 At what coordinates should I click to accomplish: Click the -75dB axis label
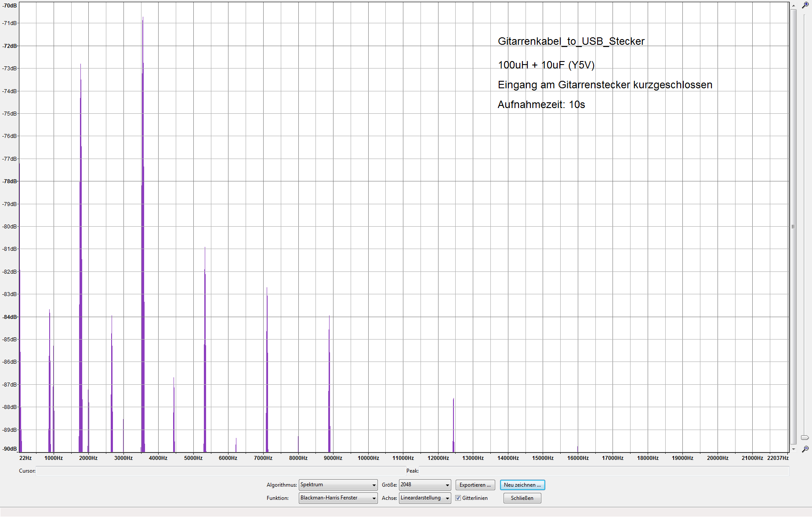pos(10,114)
